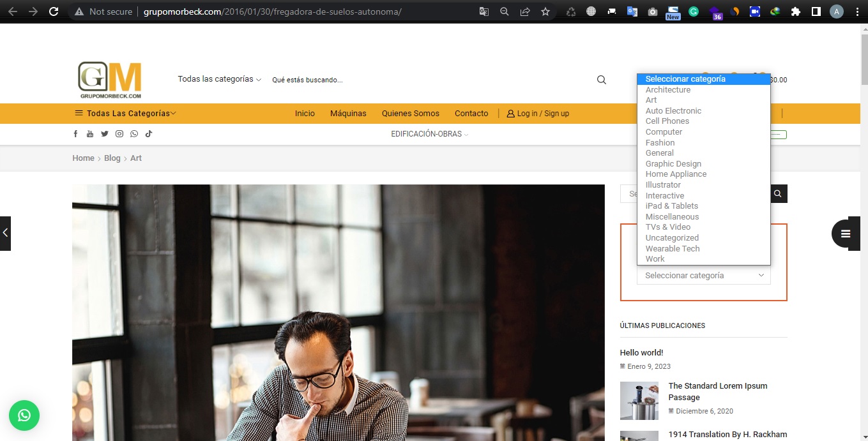The width and height of the screenshot is (868, 441).
Task: Open the recycle arrows extension icon
Action: pyautogui.click(x=571, y=11)
